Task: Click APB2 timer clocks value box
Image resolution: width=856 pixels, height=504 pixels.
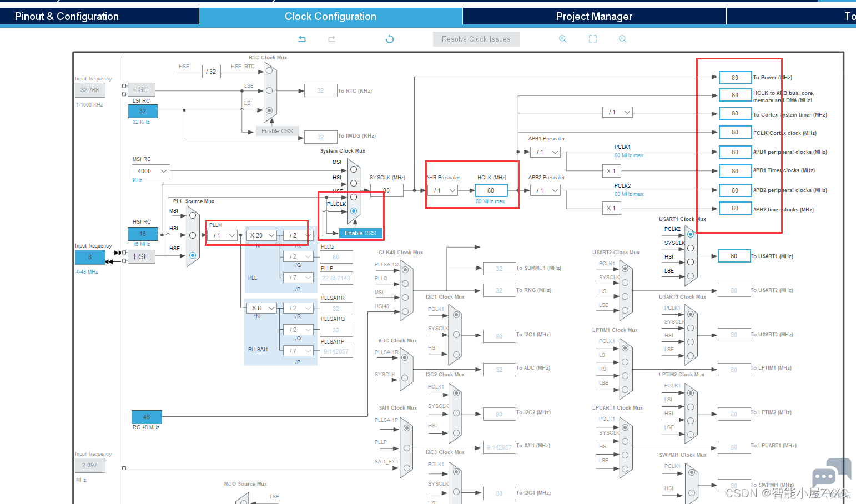Action: click(x=735, y=208)
